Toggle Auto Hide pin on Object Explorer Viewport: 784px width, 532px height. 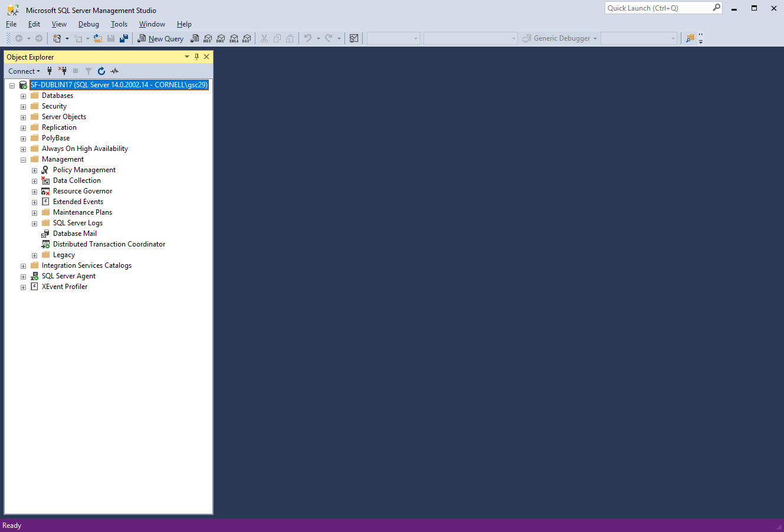[x=197, y=57]
